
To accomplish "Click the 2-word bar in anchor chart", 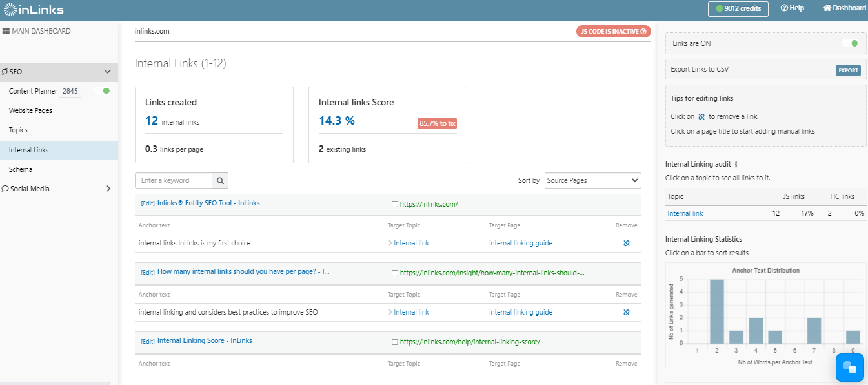I will [717, 311].
